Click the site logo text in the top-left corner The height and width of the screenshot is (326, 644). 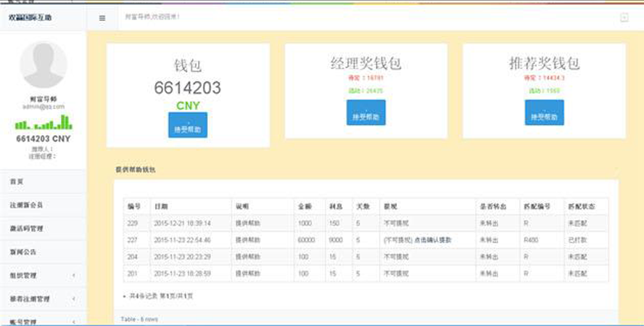click(30, 17)
